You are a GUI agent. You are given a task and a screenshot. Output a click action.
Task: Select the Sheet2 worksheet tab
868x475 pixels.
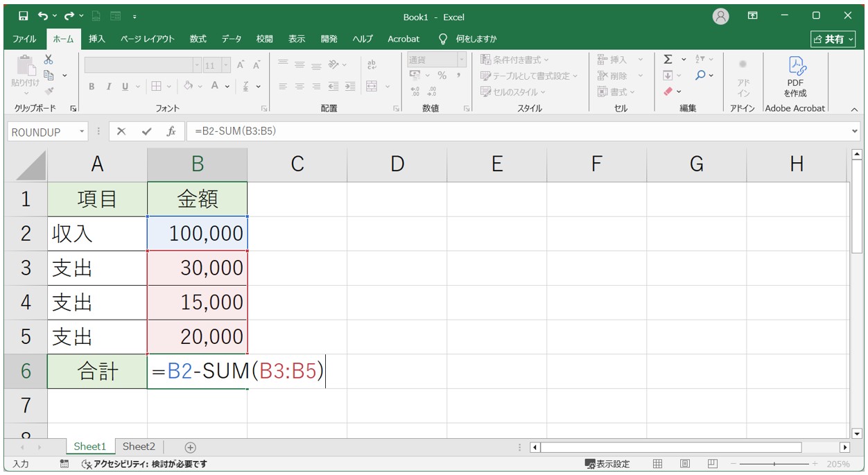pos(139,447)
